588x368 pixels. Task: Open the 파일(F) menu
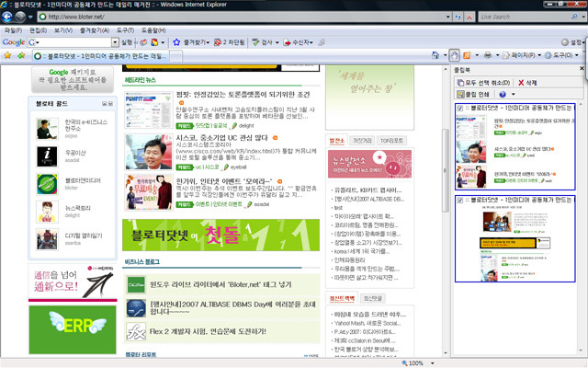(x=13, y=30)
